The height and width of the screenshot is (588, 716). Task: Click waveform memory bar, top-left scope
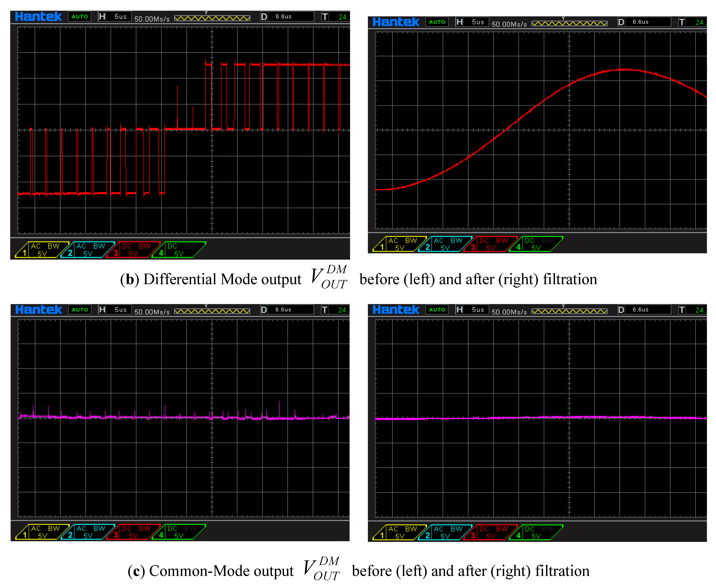[212, 18]
